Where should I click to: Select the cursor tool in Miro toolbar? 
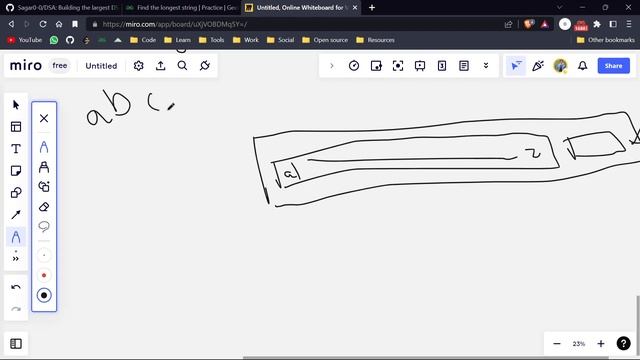16,105
